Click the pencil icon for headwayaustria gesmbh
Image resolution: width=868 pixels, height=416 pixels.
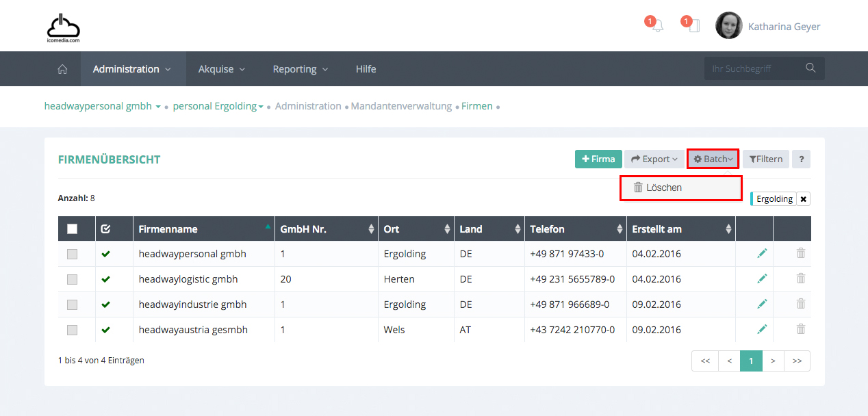coord(762,330)
